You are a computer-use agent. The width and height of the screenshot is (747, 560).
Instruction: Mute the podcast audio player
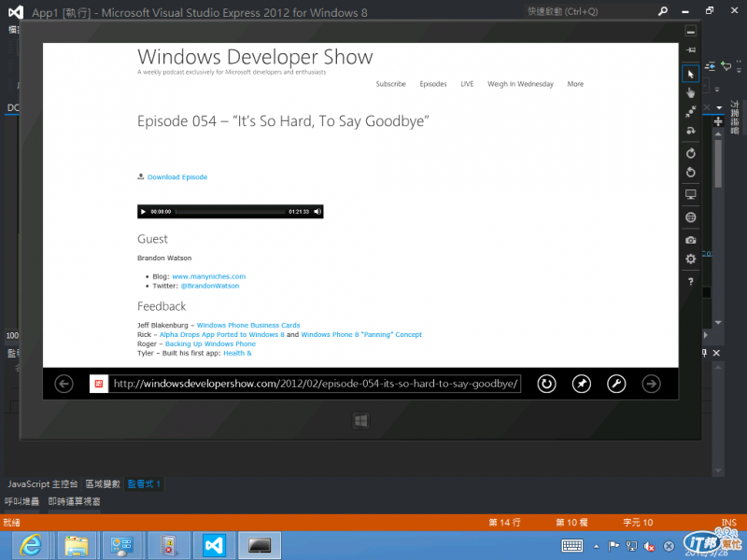(317, 212)
